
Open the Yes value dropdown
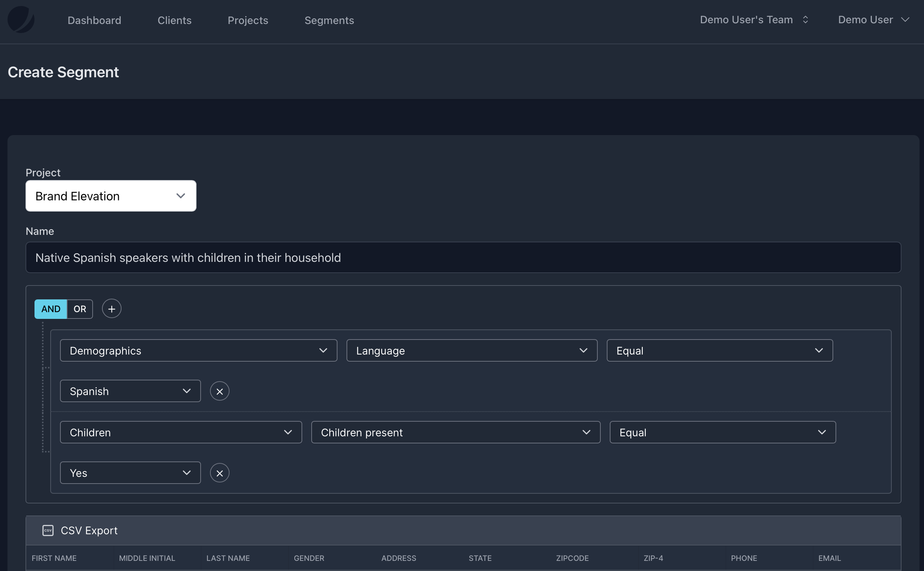(x=130, y=473)
